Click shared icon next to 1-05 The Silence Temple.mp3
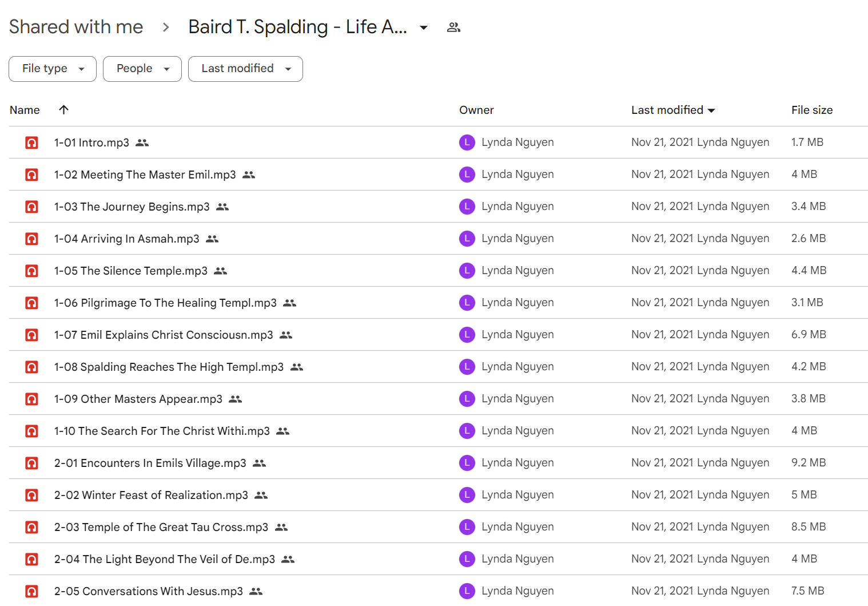The width and height of the screenshot is (868, 606). point(221,271)
